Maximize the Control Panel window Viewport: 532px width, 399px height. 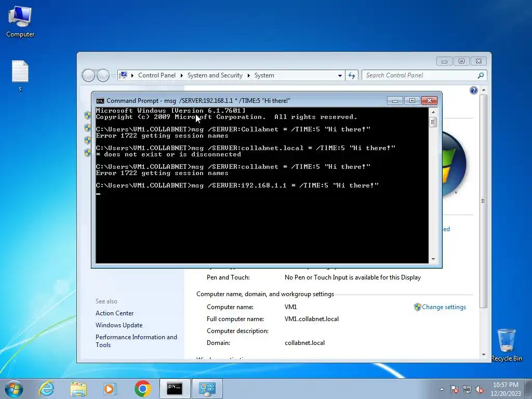coord(461,61)
